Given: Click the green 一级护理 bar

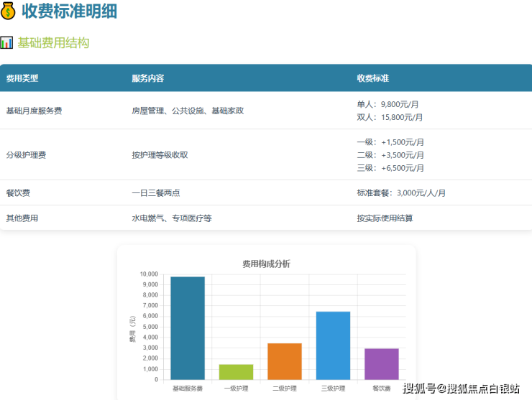Looking at the screenshot, I should point(236,372).
